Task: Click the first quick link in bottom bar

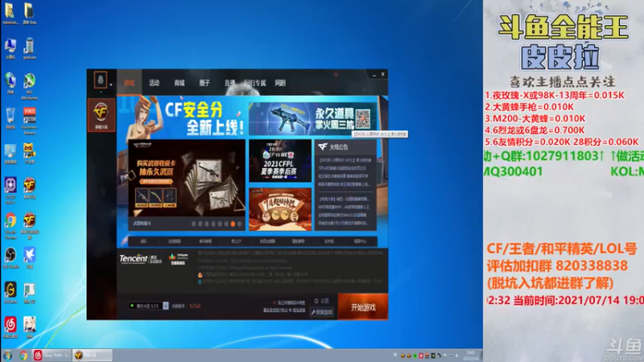Action: click(143, 241)
